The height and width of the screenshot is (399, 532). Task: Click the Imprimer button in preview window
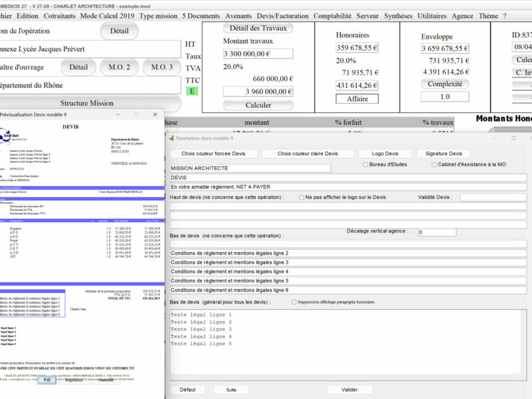(x=74, y=380)
